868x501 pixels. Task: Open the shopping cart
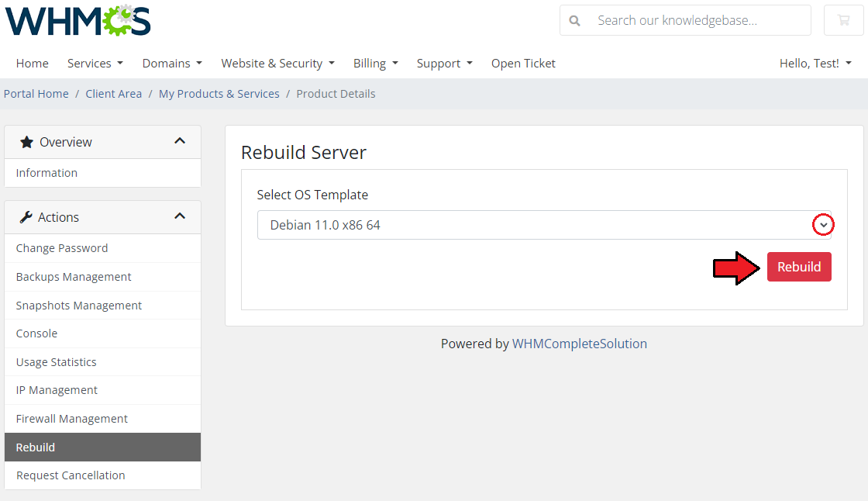coord(844,20)
